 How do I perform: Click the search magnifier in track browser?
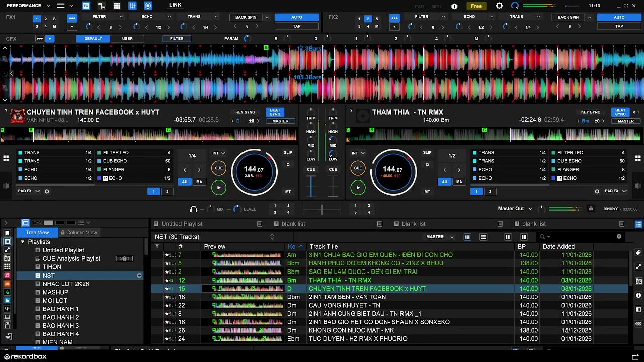pos(542,237)
